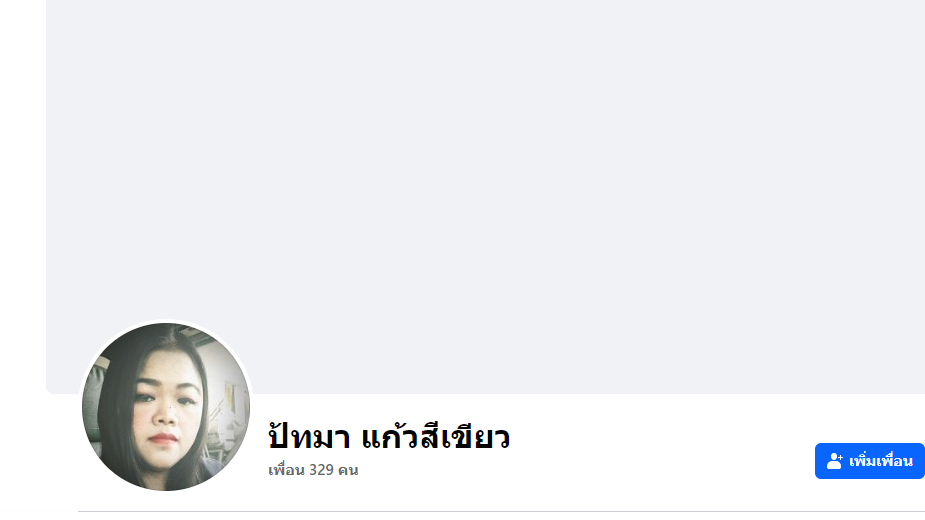The image size is (925, 520).
Task: Open the friends list via เพื่อน 329 คน
Action: click(313, 470)
